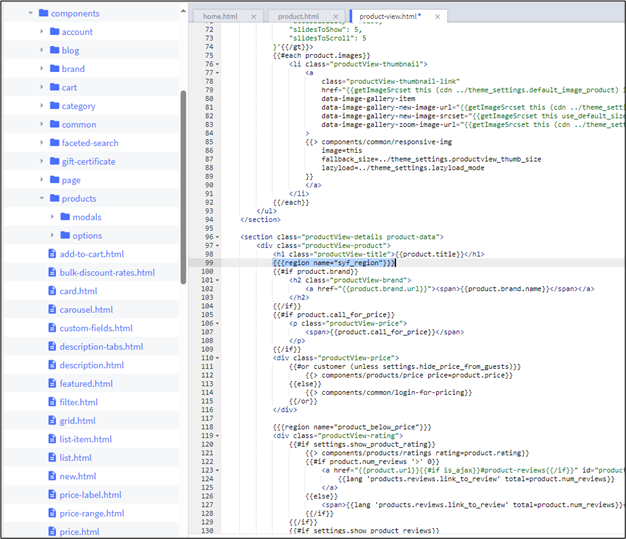Collapse the products folder arrow

tap(42, 198)
